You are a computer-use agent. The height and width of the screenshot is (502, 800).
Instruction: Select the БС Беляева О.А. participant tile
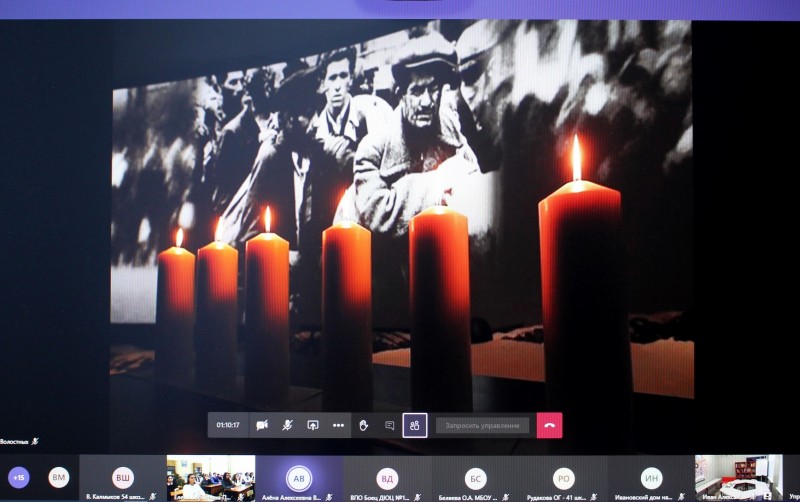[475, 478]
